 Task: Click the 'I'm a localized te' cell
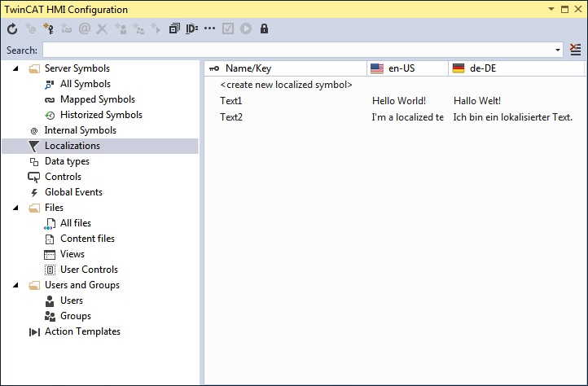pyautogui.click(x=408, y=117)
